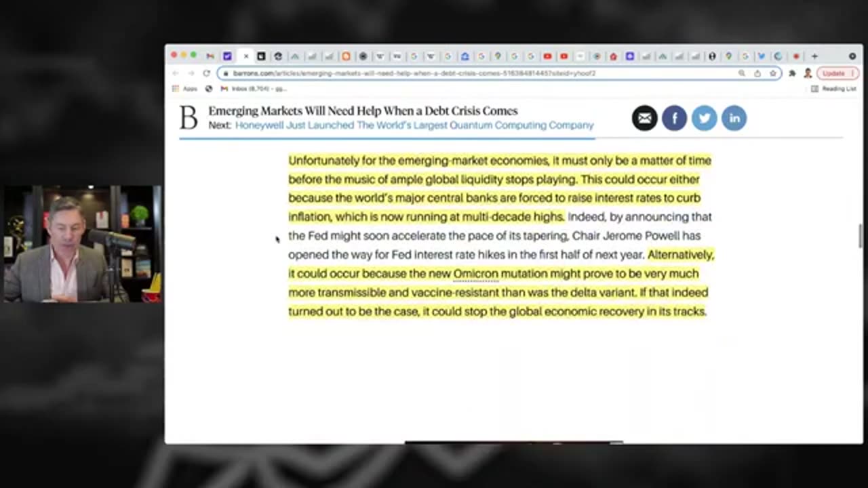The width and height of the screenshot is (868, 488).
Task: Switch to the Gmail tab
Action: pyautogui.click(x=210, y=56)
